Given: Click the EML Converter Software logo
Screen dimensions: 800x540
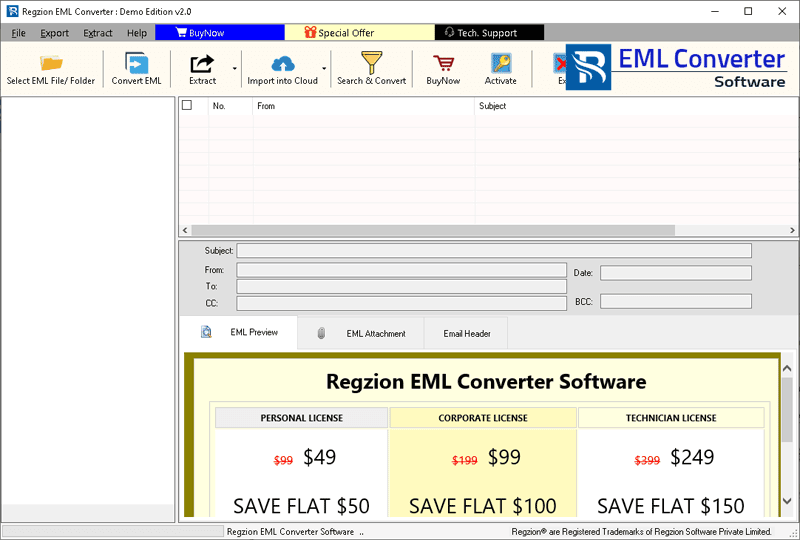Looking at the screenshot, I should [x=676, y=67].
